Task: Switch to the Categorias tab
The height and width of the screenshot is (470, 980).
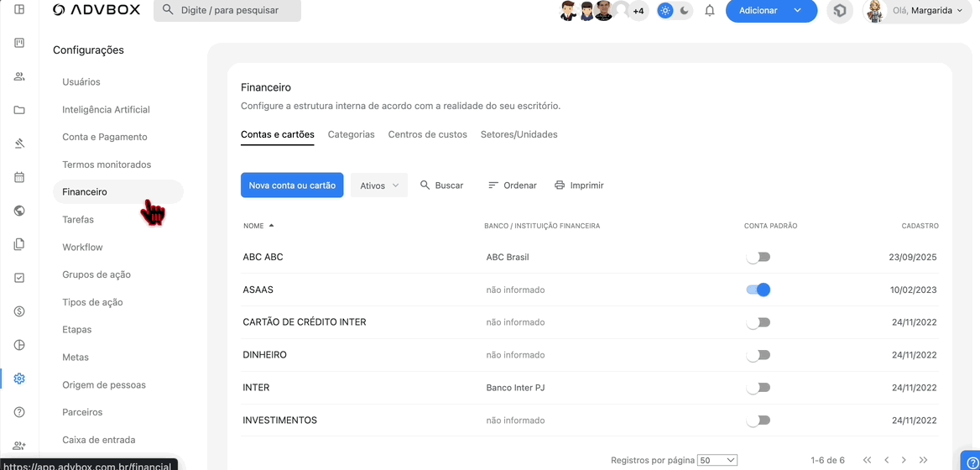Action: pyautogui.click(x=351, y=134)
